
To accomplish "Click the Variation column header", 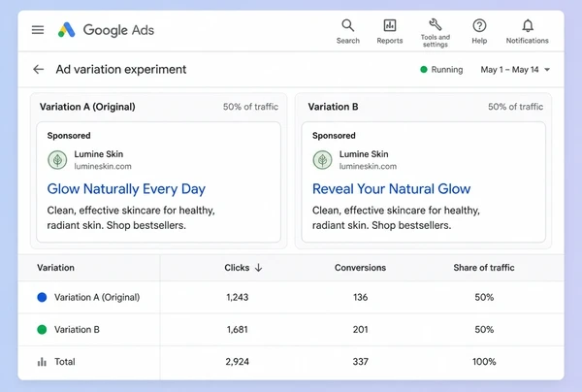I will tap(55, 268).
